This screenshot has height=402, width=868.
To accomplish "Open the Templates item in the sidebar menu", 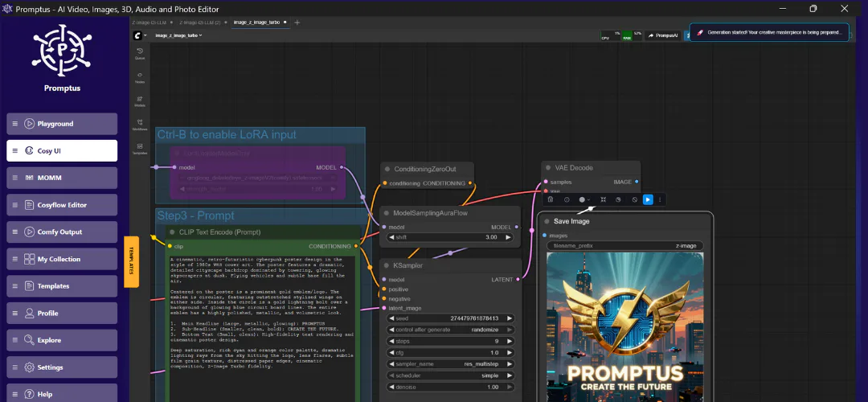I will tap(62, 286).
